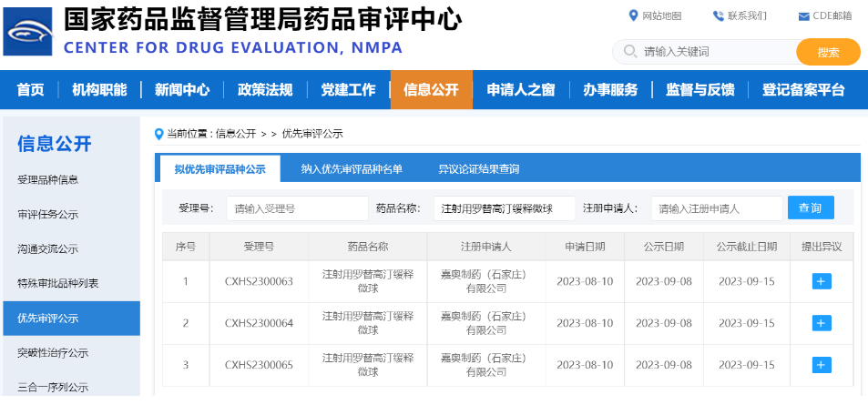Viewport: 868px width, 405px height.
Task: Click the 注册申请人 column header
Action: [486, 247]
